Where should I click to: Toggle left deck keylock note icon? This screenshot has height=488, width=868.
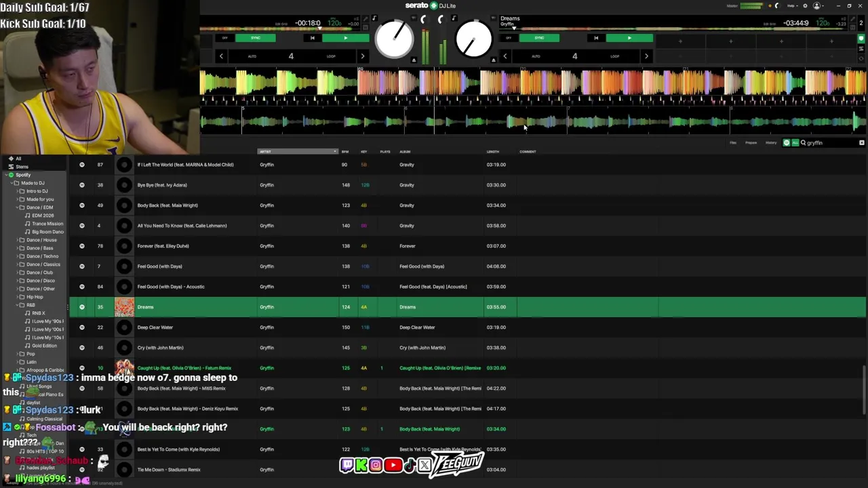click(374, 19)
